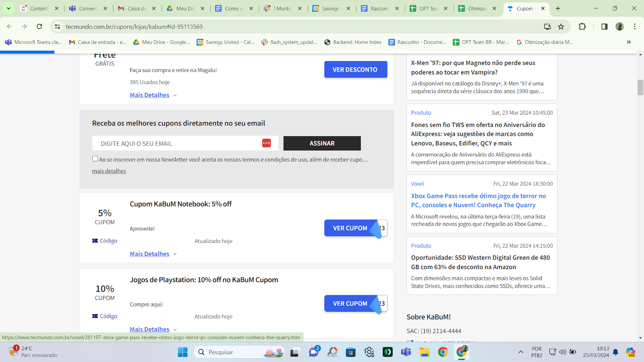
Task: Open the notifications bell
Action: pyautogui.click(x=615, y=352)
